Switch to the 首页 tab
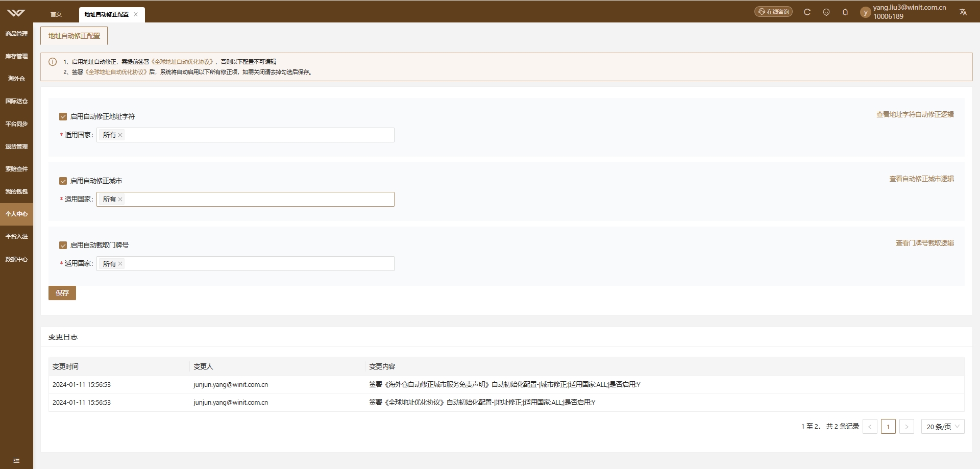 (56, 14)
